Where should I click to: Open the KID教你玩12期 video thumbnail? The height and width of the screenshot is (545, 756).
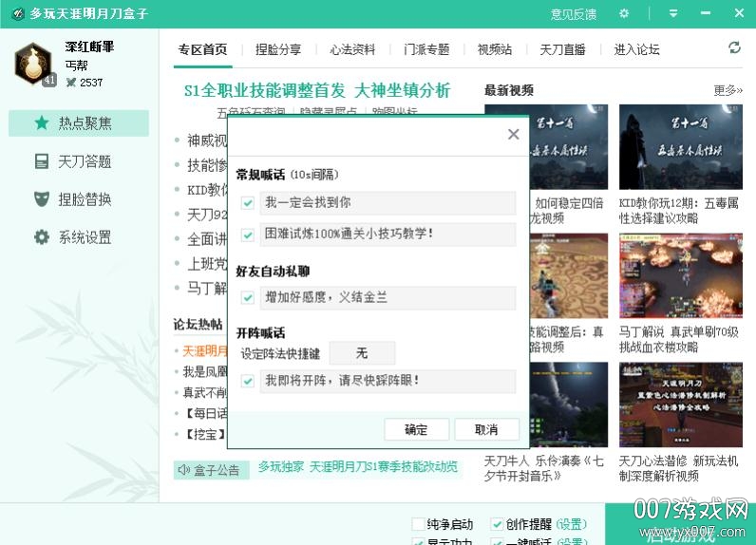pos(680,147)
